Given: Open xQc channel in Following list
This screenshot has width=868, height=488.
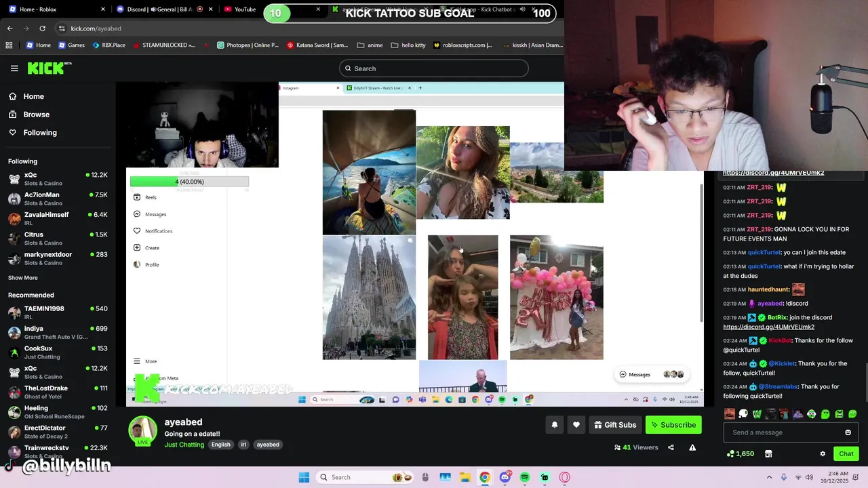Looking at the screenshot, I should tap(58, 179).
